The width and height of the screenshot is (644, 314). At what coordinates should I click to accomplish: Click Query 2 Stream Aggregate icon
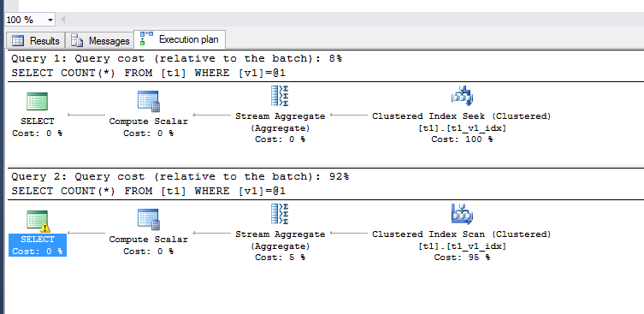pyautogui.click(x=280, y=214)
